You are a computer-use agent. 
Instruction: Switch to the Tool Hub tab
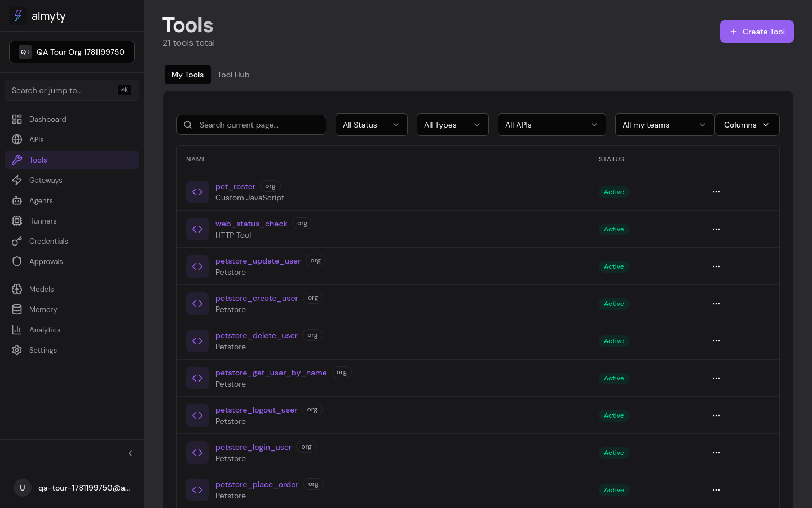[x=233, y=75]
